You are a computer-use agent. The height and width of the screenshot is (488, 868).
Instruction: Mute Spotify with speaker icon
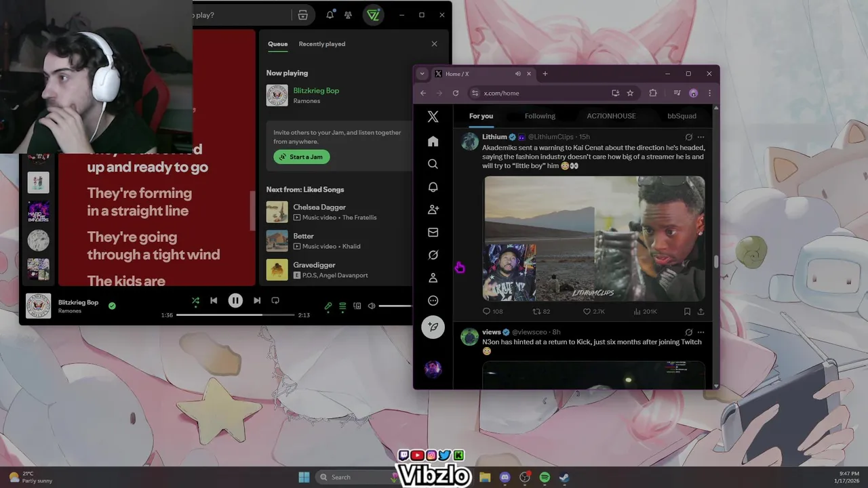pos(372,306)
